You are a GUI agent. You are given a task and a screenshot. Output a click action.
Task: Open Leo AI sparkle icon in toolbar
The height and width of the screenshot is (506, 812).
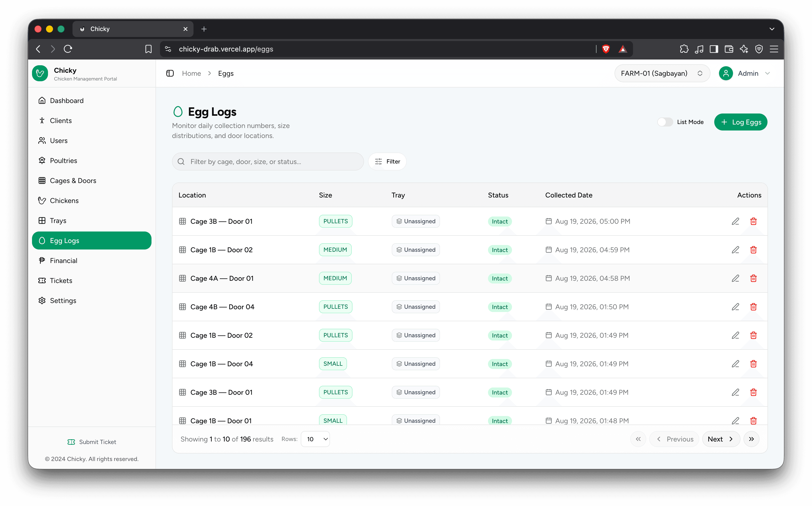click(743, 49)
